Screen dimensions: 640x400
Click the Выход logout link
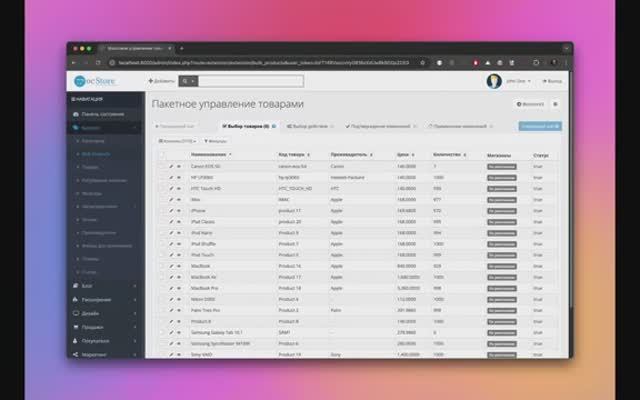[552, 81]
